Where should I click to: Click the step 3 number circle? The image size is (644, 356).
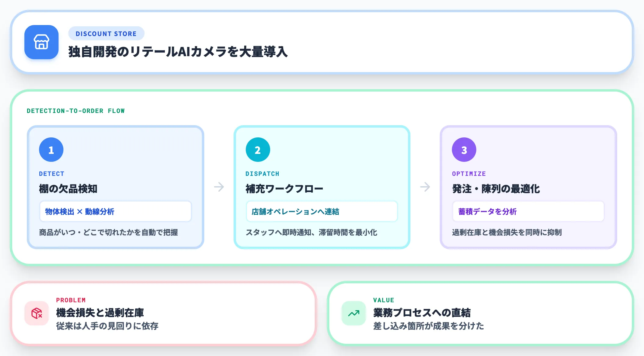[x=464, y=150]
